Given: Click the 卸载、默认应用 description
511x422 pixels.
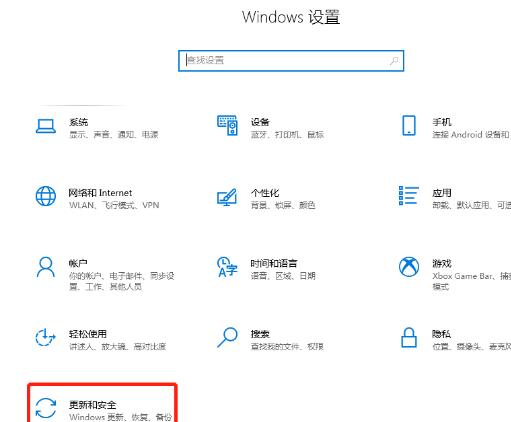Looking at the screenshot, I should [x=471, y=205].
